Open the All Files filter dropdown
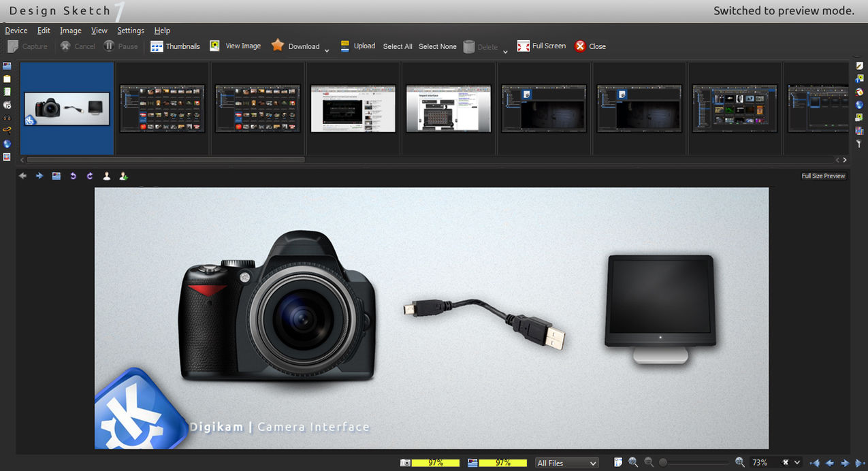868x471 pixels. click(566, 463)
